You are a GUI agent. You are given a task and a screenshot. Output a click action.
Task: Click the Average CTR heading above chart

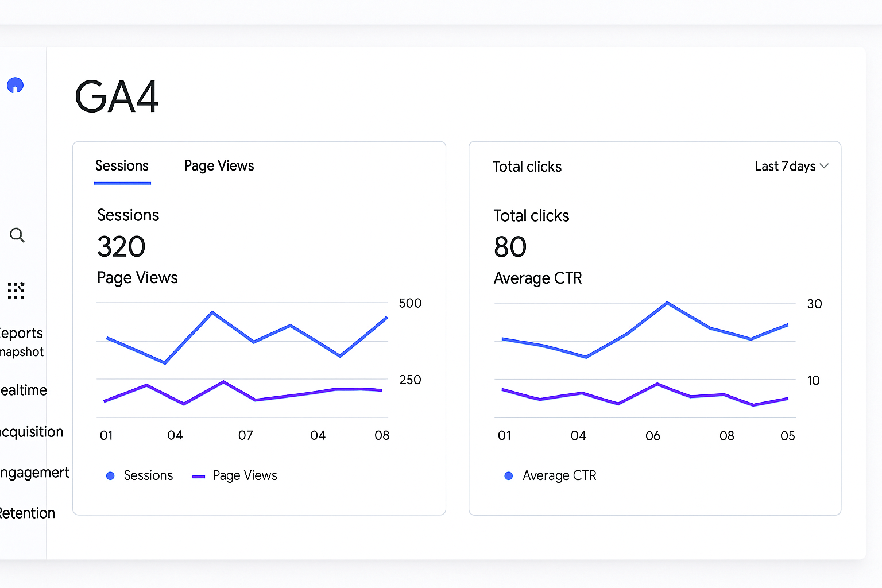click(x=537, y=278)
